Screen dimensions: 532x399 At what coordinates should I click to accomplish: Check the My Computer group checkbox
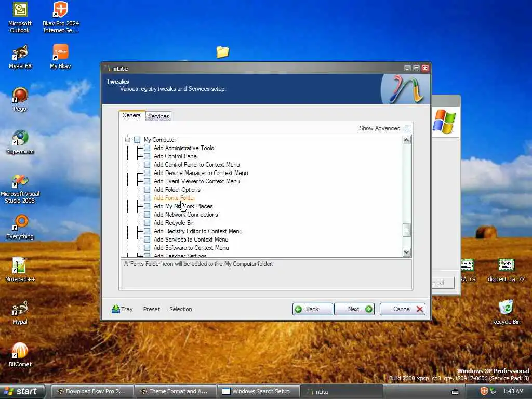[x=137, y=140]
